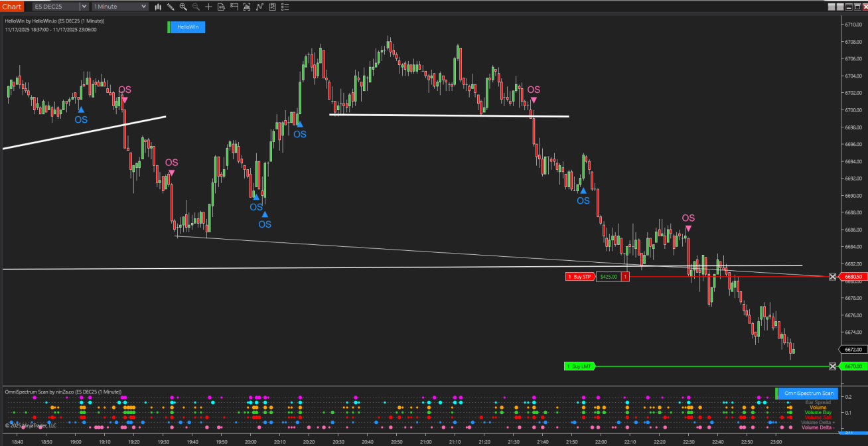The width and height of the screenshot is (868, 446).
Task: Toggle the OmniSpectrum Scan indicator button
Action: [x=808, y=394]
